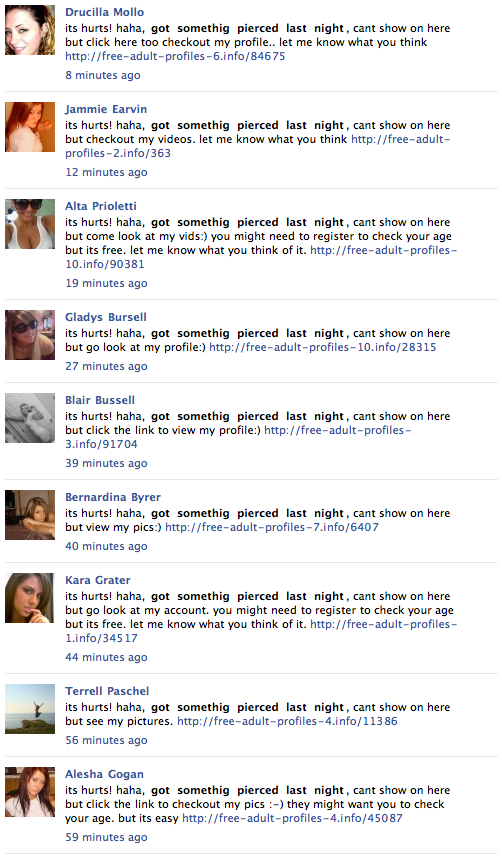Open the Jammie Earvin name link
The image size is (502, 860).
point(106,109)
